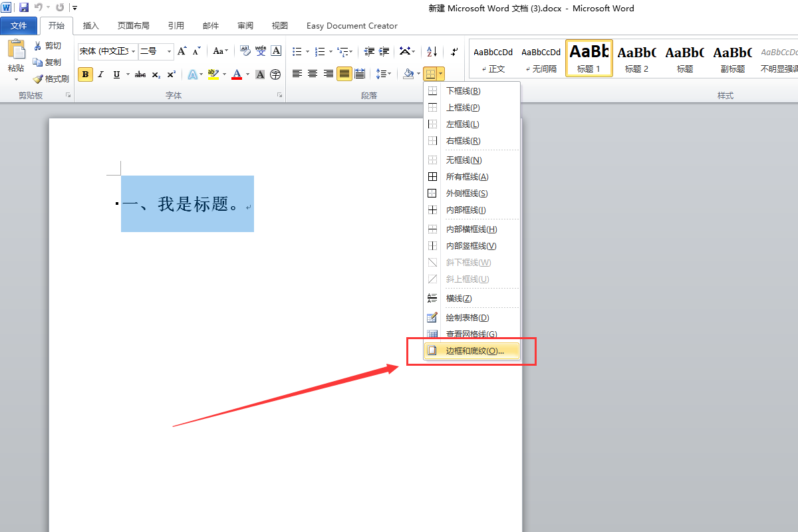
Task: Click the paragraph shading paint bucket
Action: coord(408,74)
